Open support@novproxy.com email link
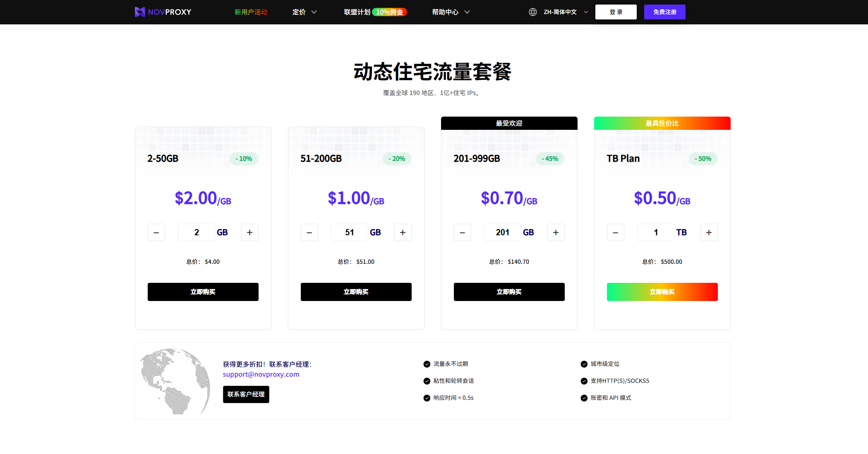The width and height of the screenshot is (868, 454). (x=261, y=374)
